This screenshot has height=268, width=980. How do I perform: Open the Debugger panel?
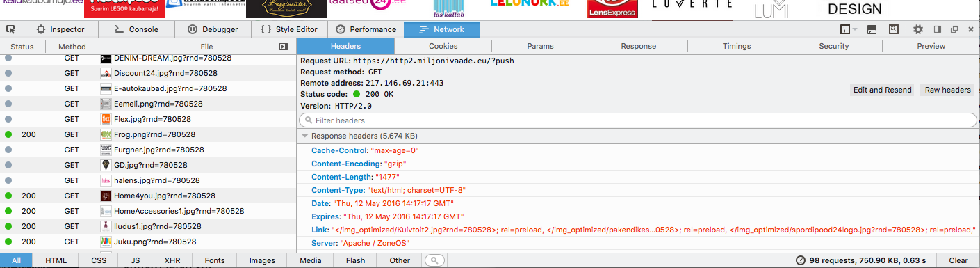tap(213, 29)
